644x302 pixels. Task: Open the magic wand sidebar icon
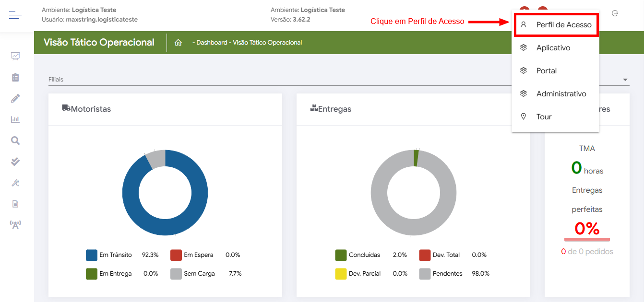pos(15,183)
